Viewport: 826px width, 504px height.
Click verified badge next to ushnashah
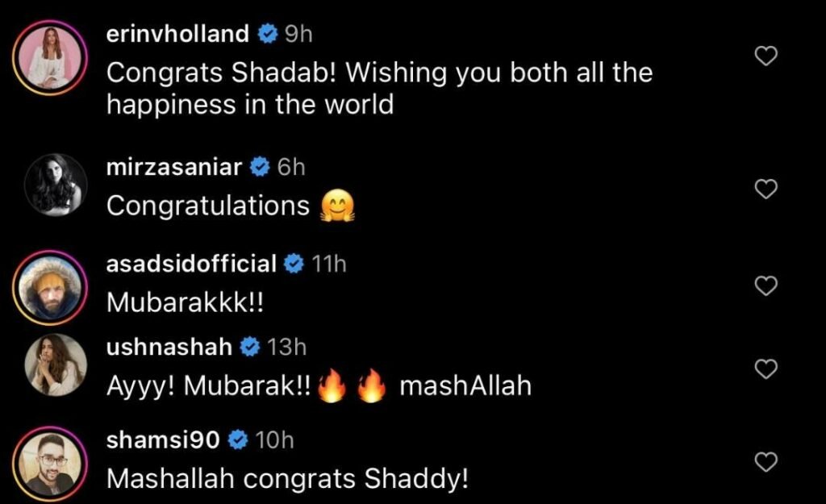pos(249,347)
